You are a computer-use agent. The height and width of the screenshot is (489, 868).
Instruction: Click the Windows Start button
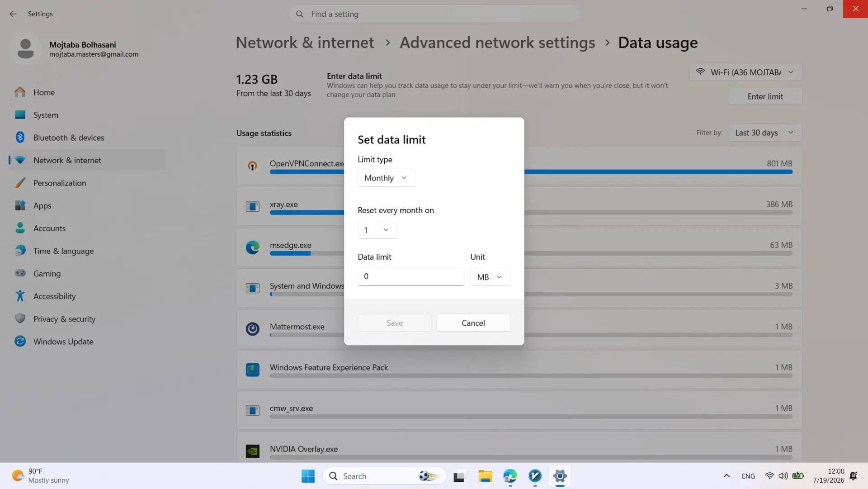point(308,476)
